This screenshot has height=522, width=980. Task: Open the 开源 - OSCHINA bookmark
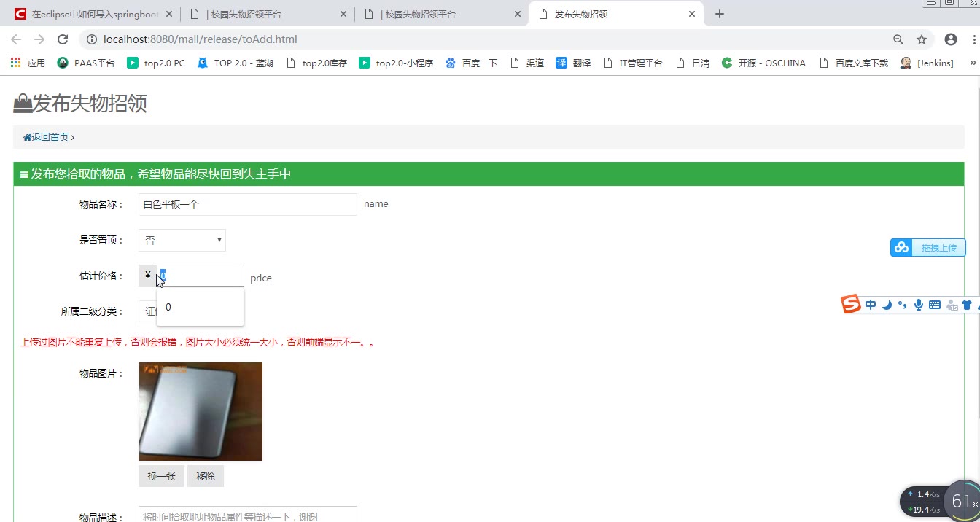coord(763,63)
